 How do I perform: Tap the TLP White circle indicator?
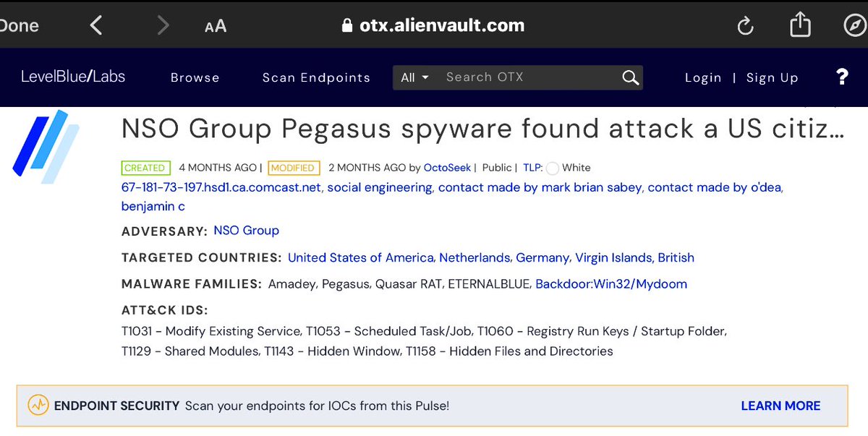pos(553,168)
